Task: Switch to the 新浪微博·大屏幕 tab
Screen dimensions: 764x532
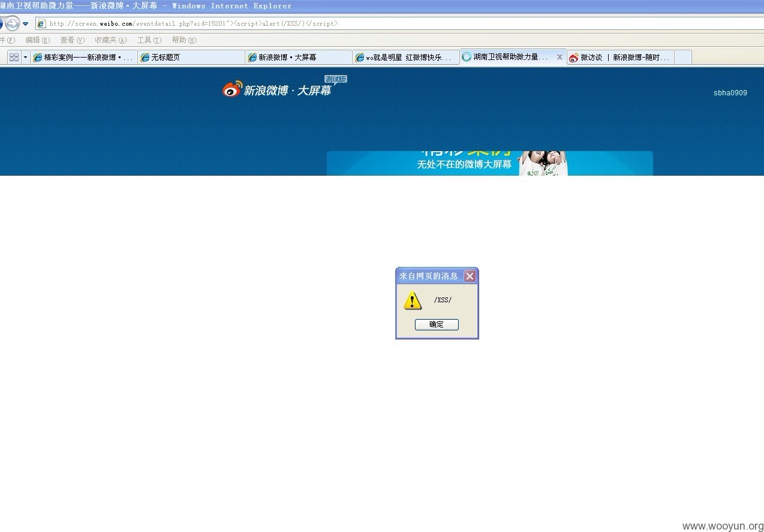Action: [x=299, y=58]
